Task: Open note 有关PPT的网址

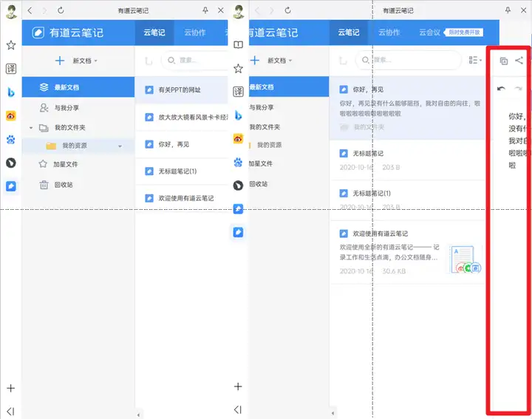Action: point(182,90)
